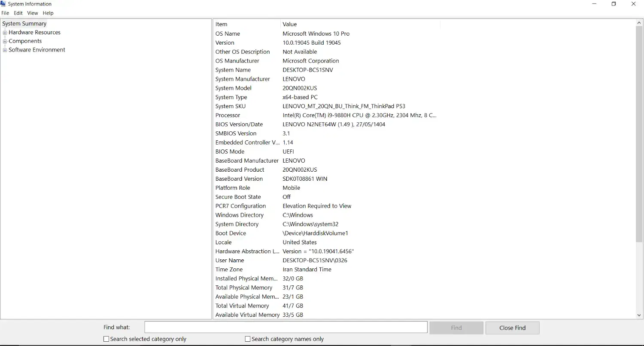Open the View menu
Image resolution: width=644 pixels, height=346 pixels.
tap(33, 13)
